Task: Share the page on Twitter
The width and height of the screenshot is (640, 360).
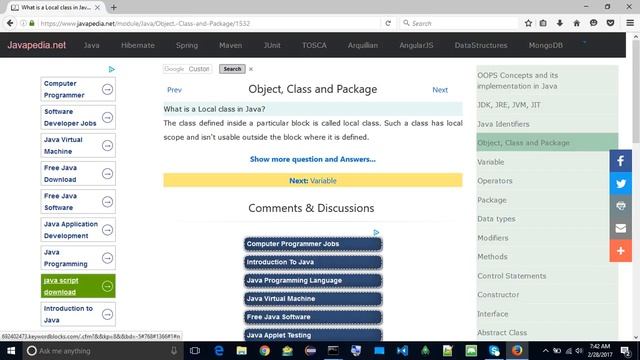Action: [620, 183]
